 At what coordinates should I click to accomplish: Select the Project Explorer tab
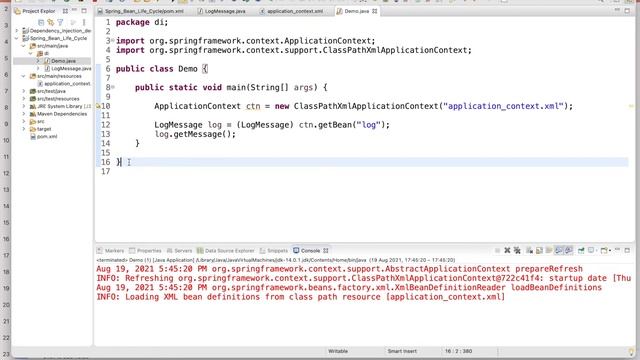pos(38,11)
